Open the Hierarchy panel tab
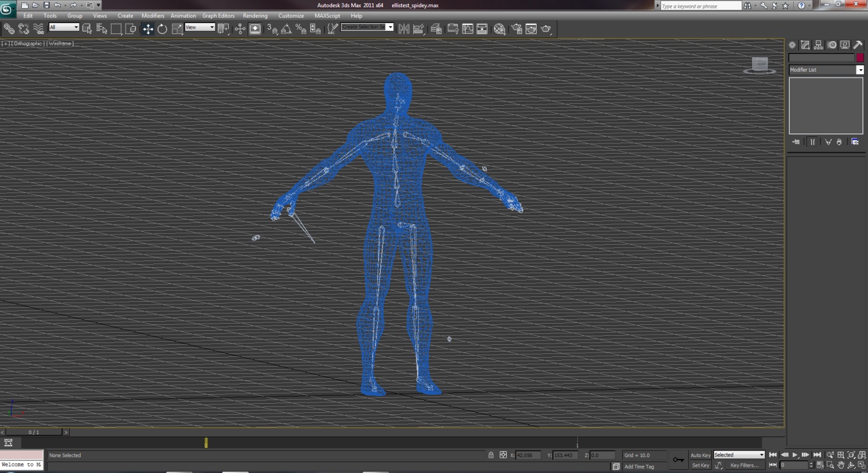The width and height of the screenshot is (868, 473). [818, 45]
